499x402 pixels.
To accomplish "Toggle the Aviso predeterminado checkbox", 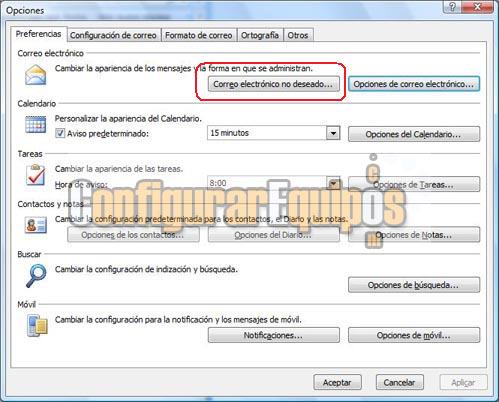I will [x=60, y=134].
